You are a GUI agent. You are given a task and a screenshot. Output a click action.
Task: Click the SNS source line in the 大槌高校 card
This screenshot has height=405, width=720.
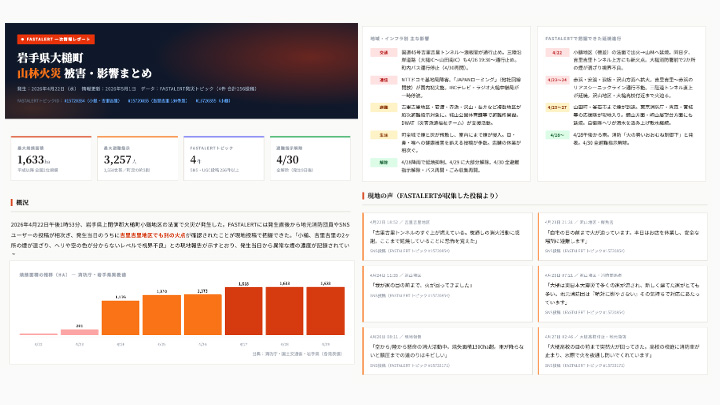click(585, 366)
